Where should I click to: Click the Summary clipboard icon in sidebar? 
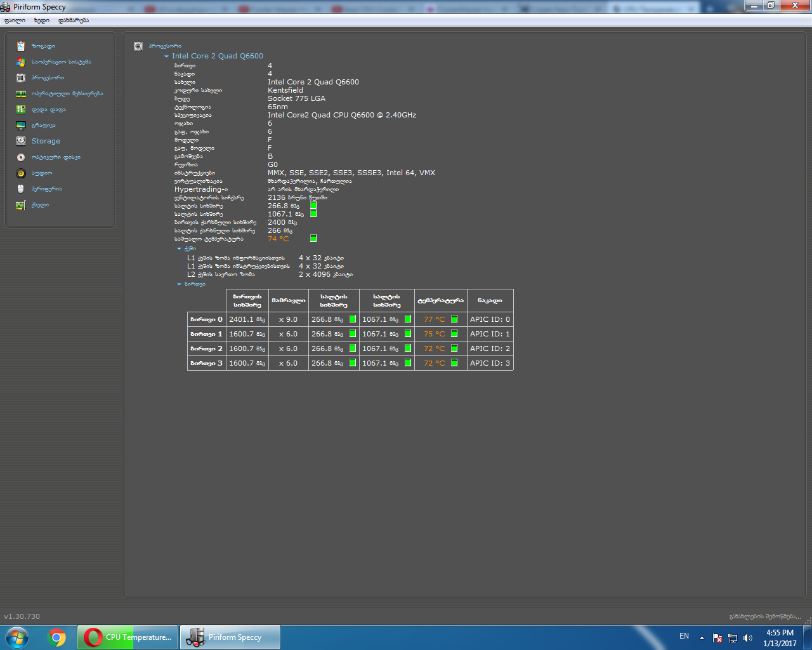(21, 46)
